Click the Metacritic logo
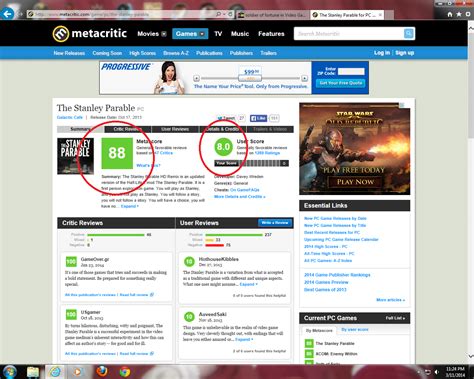The image size is (474, 379). 90,34
